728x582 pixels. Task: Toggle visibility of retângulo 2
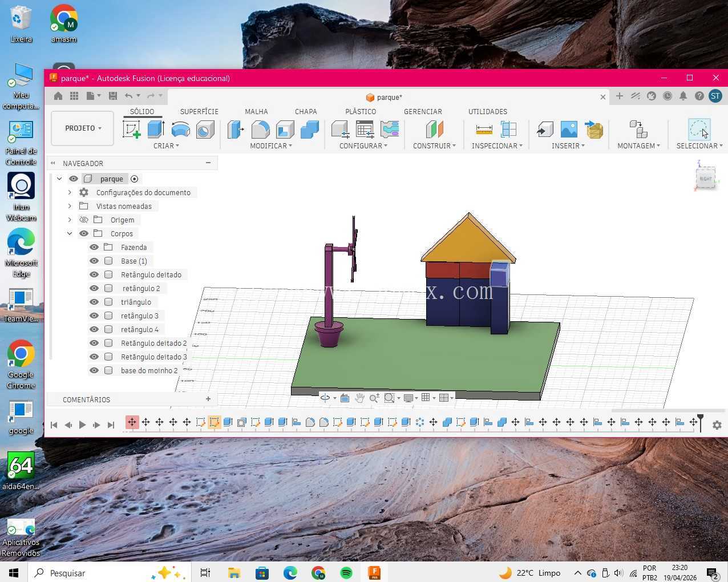(94, 288)
